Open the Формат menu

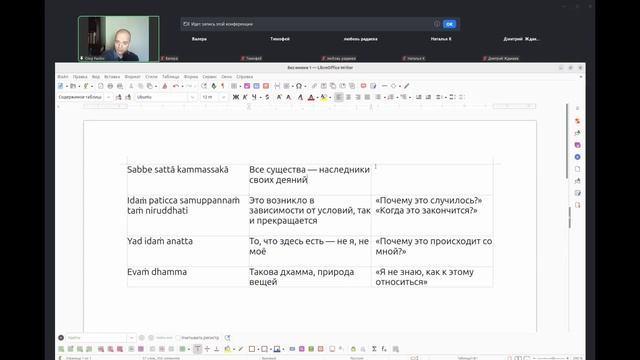(x=132, y=77)
